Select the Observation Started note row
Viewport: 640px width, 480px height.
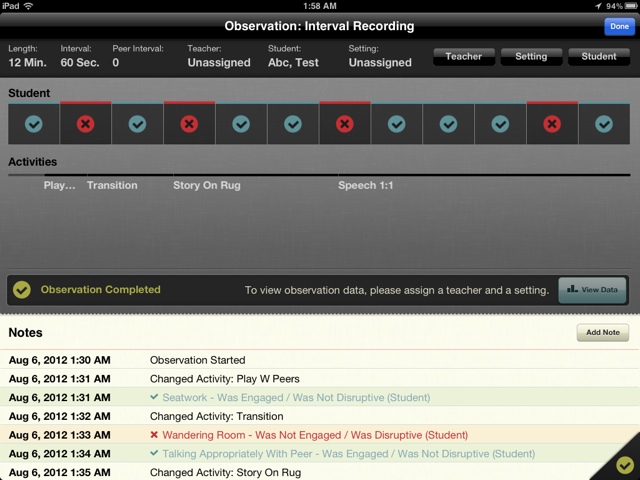pos(320,360)
